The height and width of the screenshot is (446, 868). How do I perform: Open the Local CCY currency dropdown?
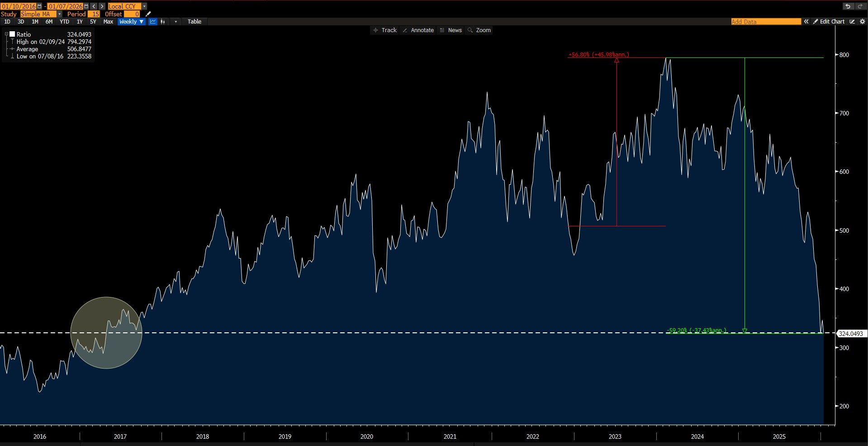[144, 6]
